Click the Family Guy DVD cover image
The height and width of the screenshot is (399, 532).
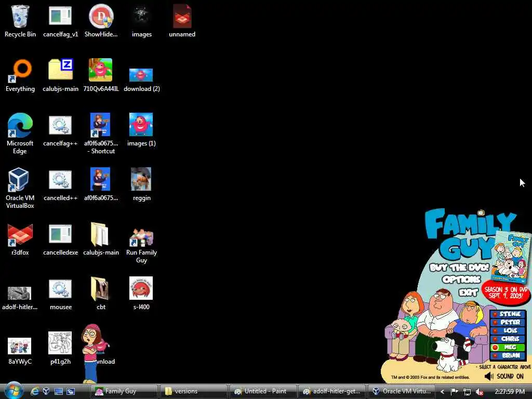(x=512, y=256)
